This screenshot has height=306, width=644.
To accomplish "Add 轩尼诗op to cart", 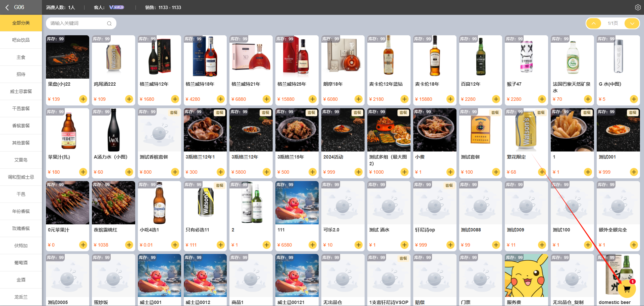I will click(450, 245).
